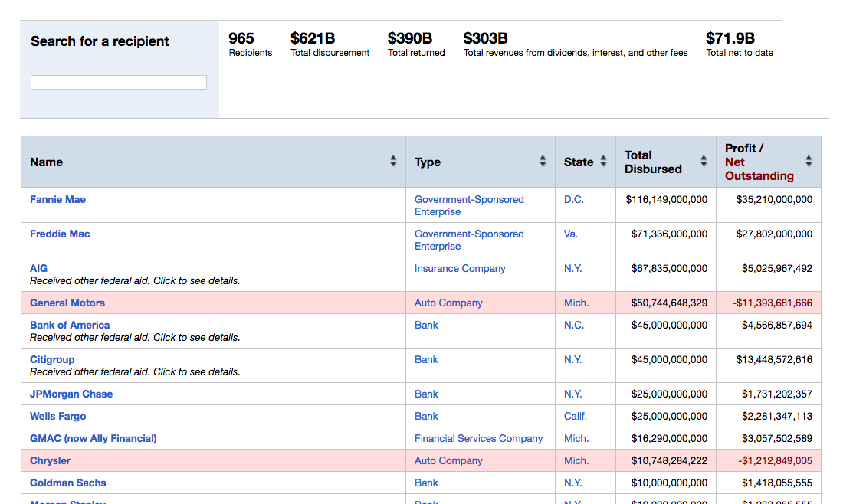Open the GMAC (now Ally Financial) link
This screenshot has height=504, width=853.
[93, 438]
